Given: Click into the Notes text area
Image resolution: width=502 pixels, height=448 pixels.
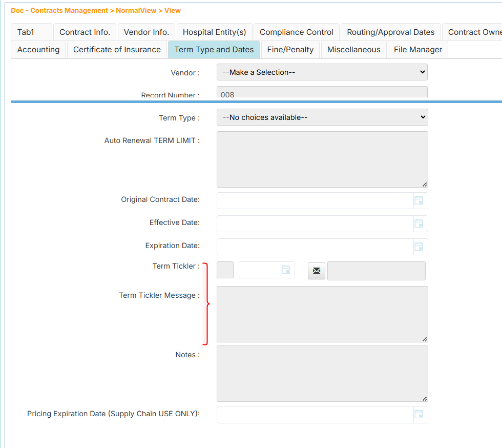Looking at the screenshot, I should pyautogui.click(x=322, y=373).
